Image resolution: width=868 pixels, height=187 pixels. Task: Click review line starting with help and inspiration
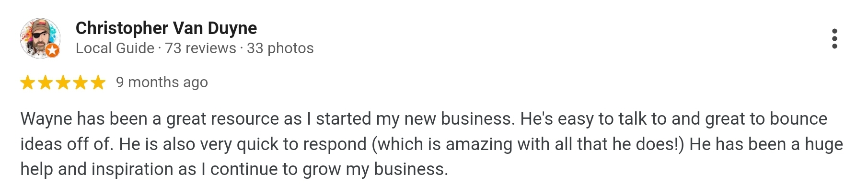pos(234,169)
